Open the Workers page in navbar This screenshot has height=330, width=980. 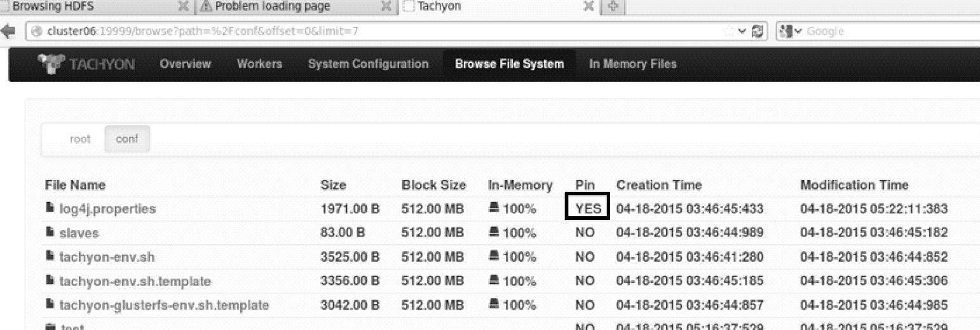(259, 64)
